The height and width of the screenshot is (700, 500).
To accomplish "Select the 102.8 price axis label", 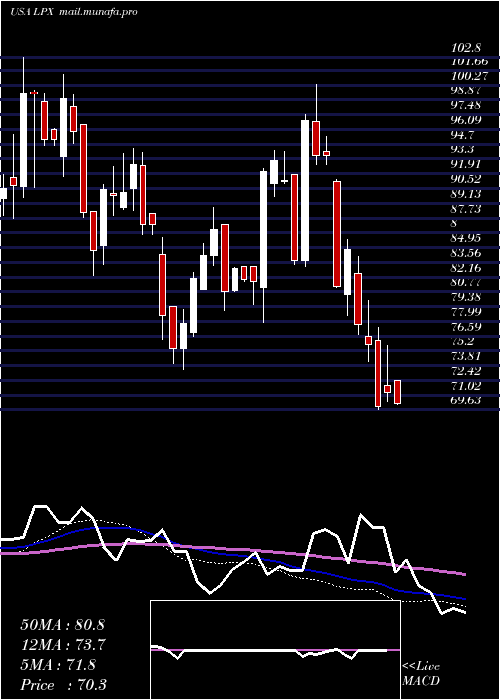I will 468,47.
